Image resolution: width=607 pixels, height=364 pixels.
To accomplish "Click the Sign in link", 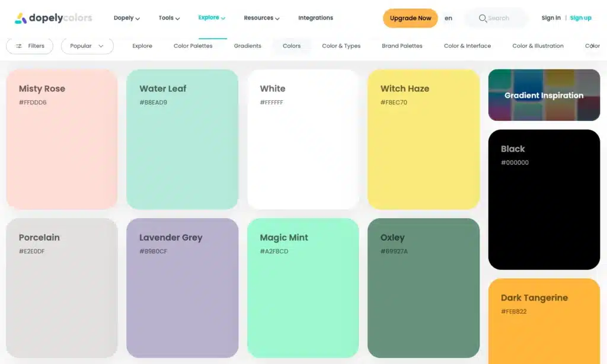I will click(551, 18).
